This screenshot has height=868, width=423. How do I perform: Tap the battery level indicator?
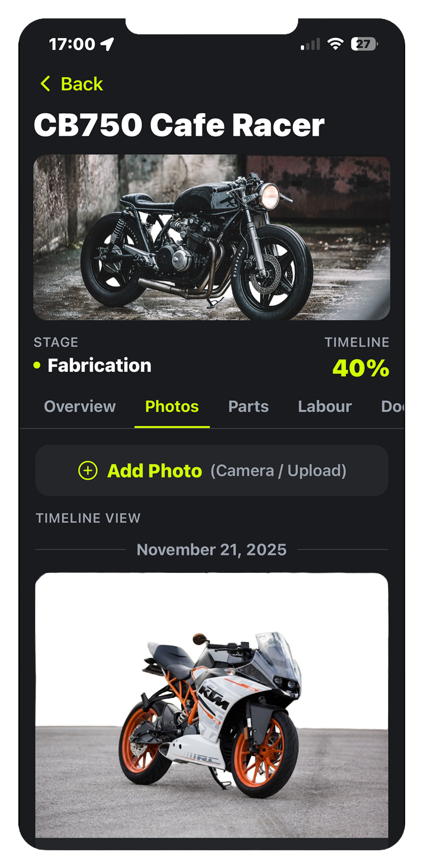coord(364,44)
